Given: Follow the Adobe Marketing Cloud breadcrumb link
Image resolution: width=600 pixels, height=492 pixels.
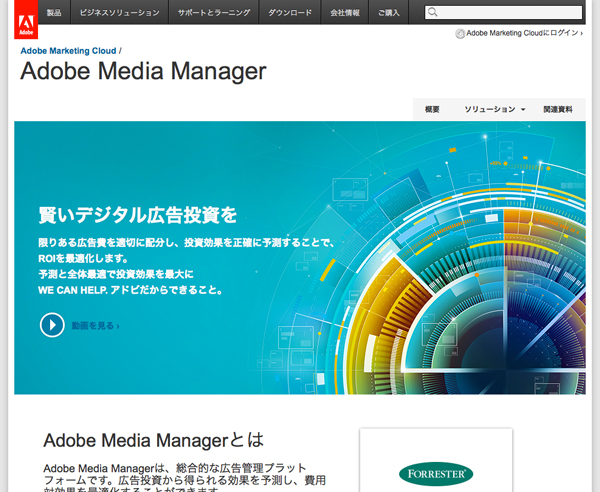Looking at the screenshot, I should [68, 49].
